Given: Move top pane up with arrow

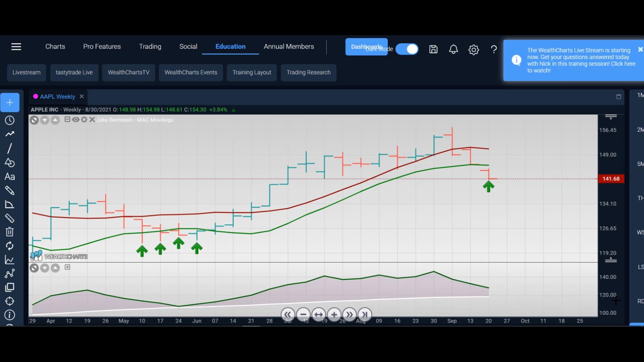Looking at the screenshot, I should 55,120.
